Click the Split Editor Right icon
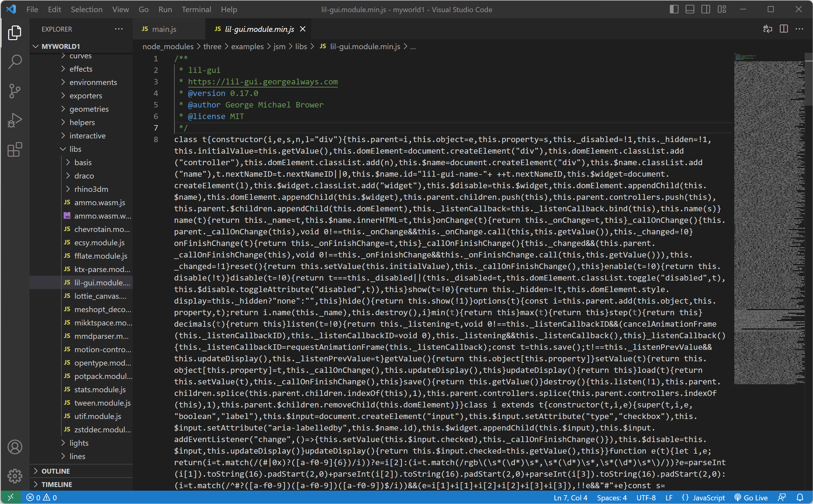This screenshot has width=813, height=504. (x=784, y=29)
